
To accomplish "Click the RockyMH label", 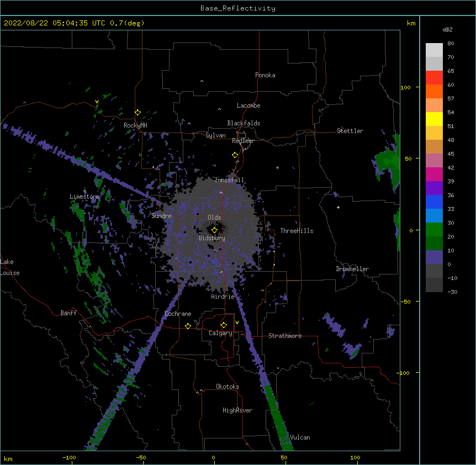I will click(135, 125).
